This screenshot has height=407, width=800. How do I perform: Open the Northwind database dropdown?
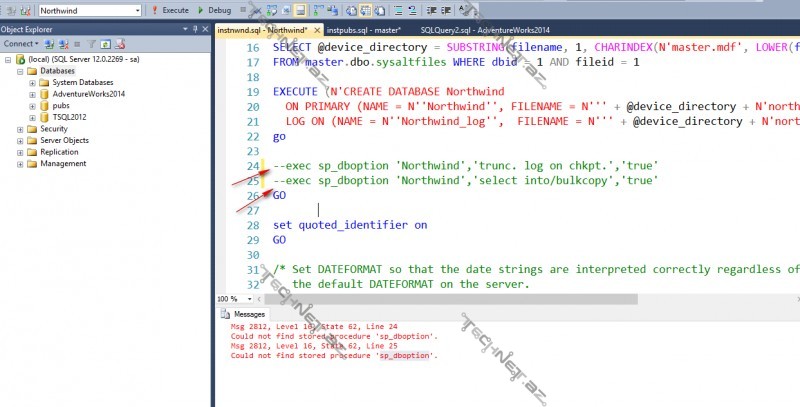click(135, 9)
